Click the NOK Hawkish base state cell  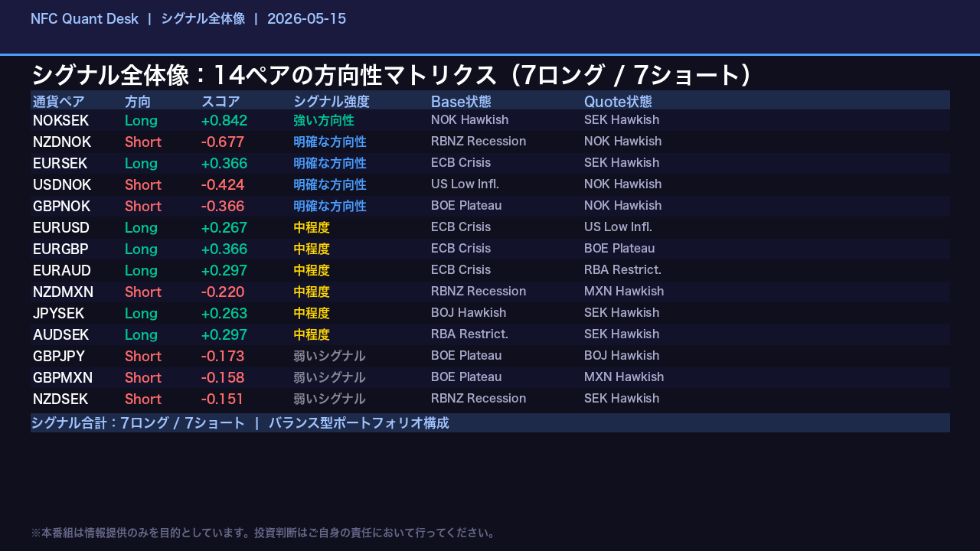[469, 120]
